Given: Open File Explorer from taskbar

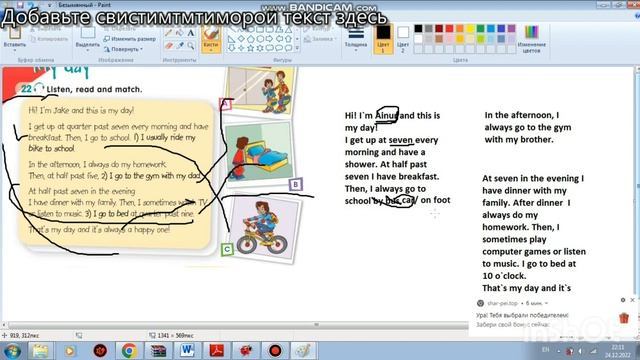Looking at the screenshot, I should pos(40,351).
